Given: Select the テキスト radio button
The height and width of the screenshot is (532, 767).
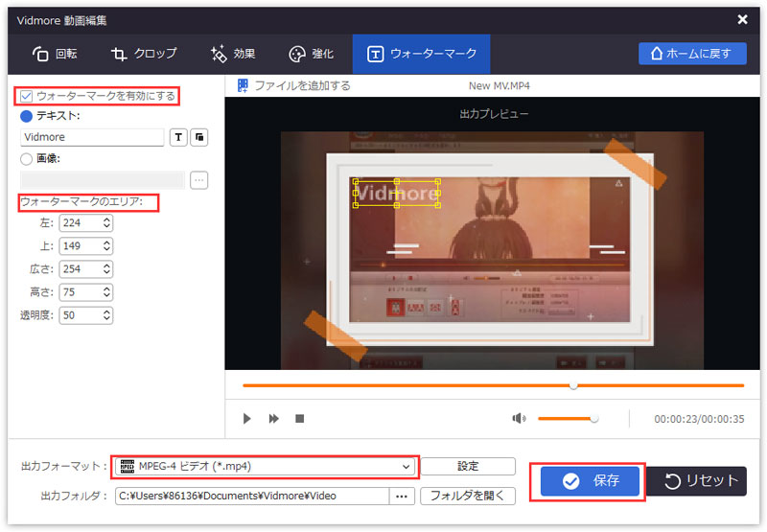Looking at the screenshot, I should point(27,116).
